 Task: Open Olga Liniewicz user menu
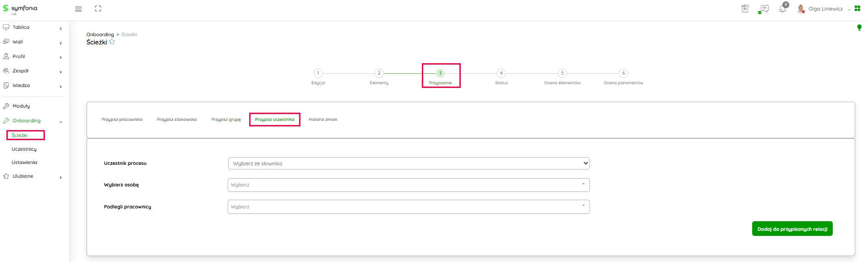point(825,9)
